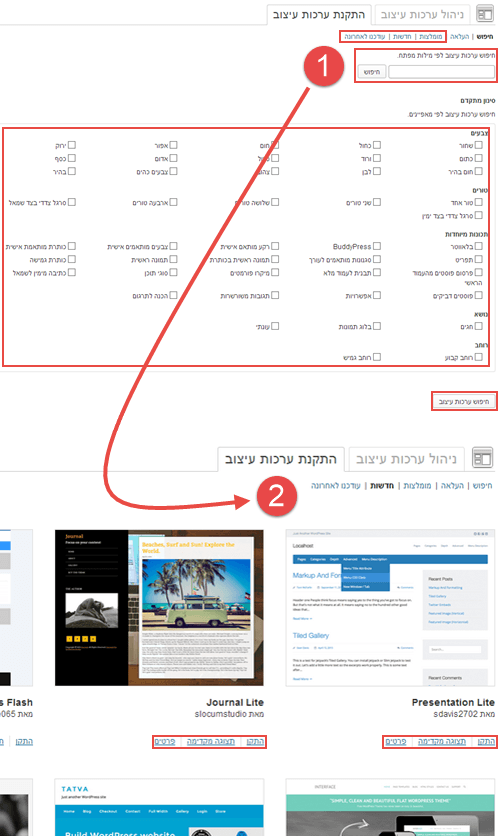This screenshot has width=500, height=836.
Task: Select the upper התקנת ערכות עיצוב tab
Action: point(319,14)
